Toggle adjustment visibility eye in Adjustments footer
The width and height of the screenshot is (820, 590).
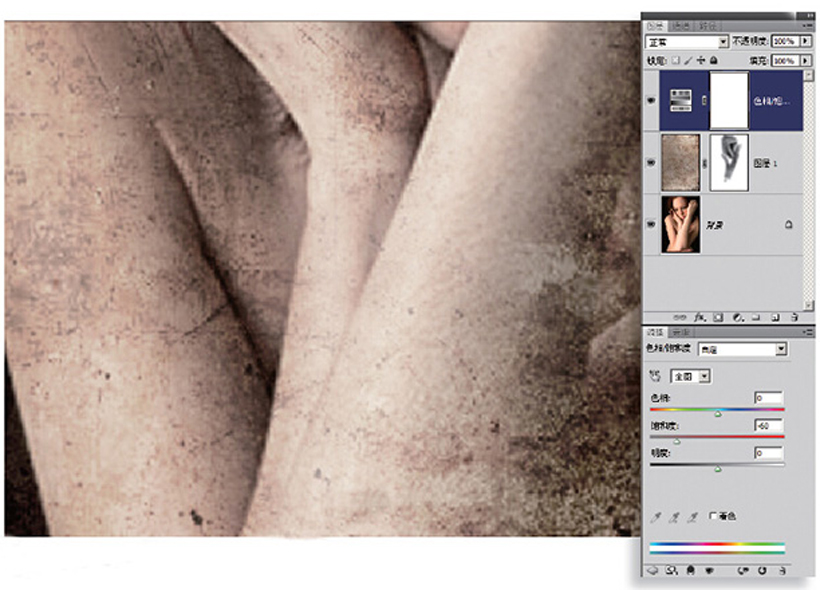[x=710, y=571]
